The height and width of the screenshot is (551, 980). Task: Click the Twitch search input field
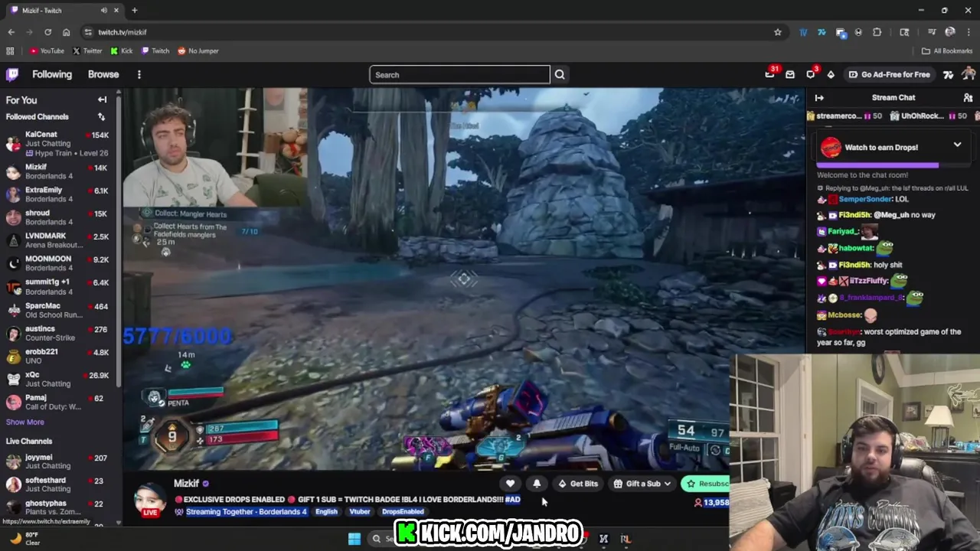[x=459, y=74]
